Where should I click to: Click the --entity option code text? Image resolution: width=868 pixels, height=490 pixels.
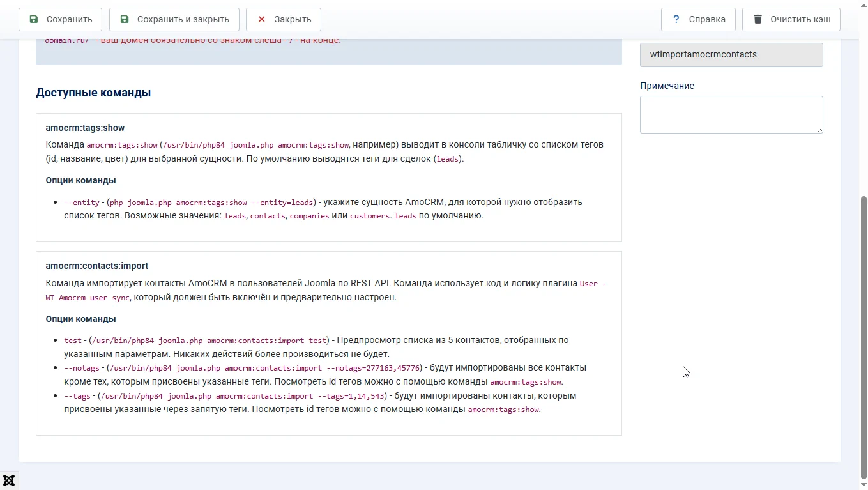click(82, 203)
